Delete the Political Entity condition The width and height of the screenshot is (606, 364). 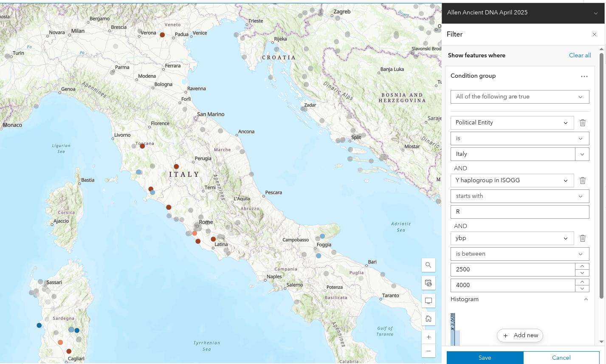coord(583,123)
